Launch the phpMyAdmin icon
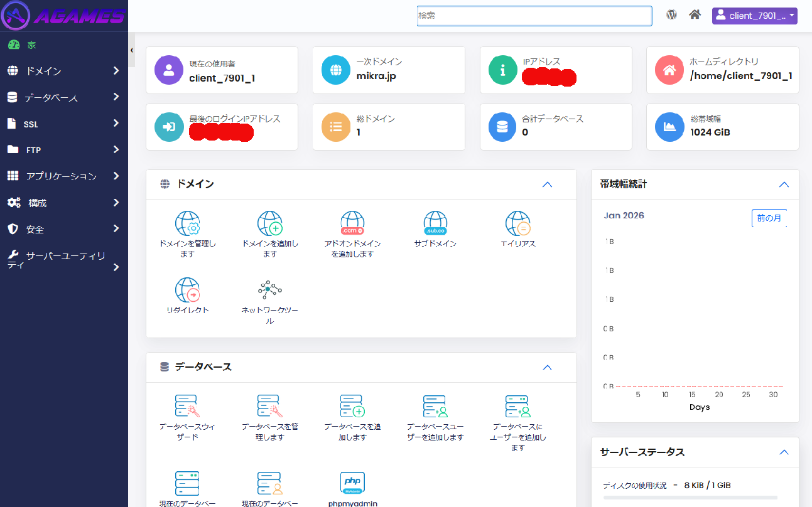Screen dimensions: 812x507 pyautogui.click(x=352, y=483)
